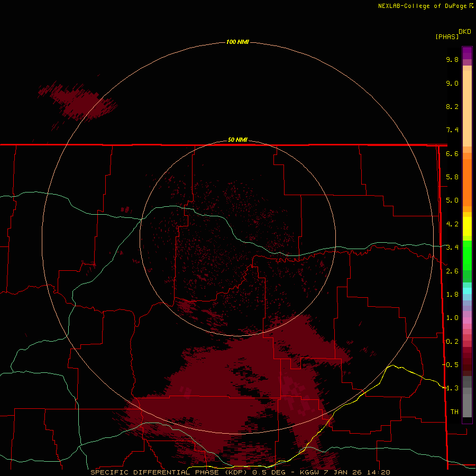
Task: Click the 6.6 value on the color scale
Action: pos(452,154)
